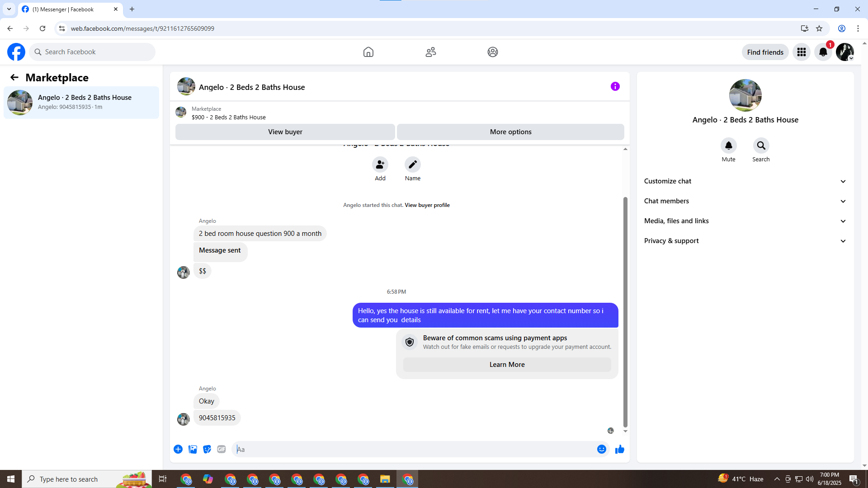Open Chrome browser menu
This screenshot has height=488, width=868.
coord(858,28)
